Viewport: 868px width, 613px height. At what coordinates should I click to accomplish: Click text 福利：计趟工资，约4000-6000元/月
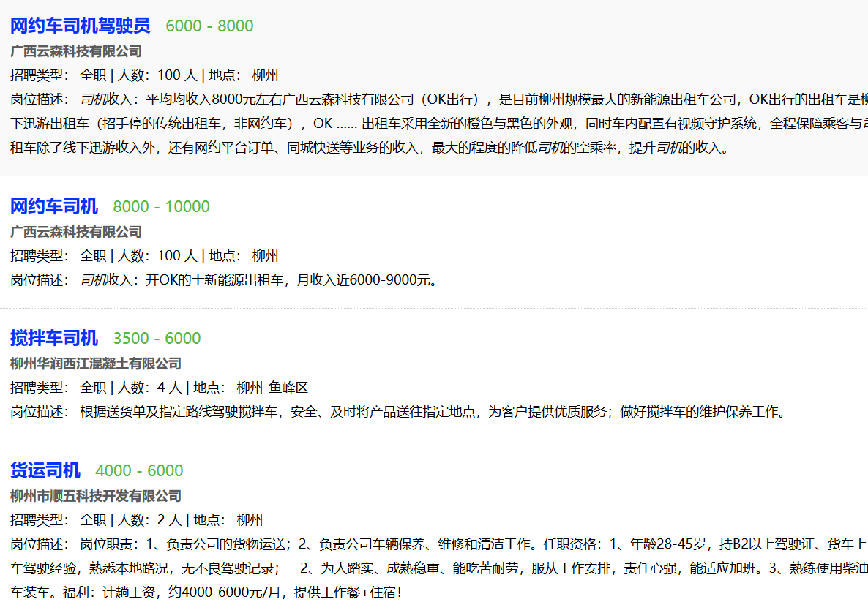click(171, 593)
